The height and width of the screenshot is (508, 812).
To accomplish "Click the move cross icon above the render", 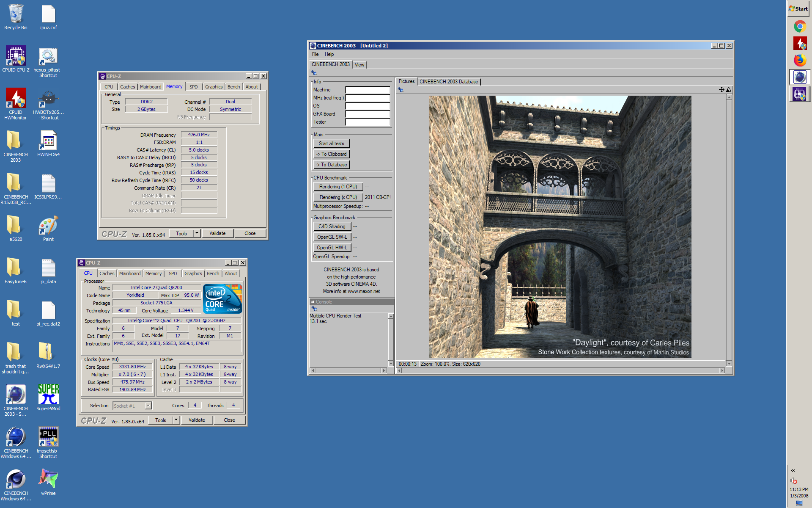I will tap(721, 90).
